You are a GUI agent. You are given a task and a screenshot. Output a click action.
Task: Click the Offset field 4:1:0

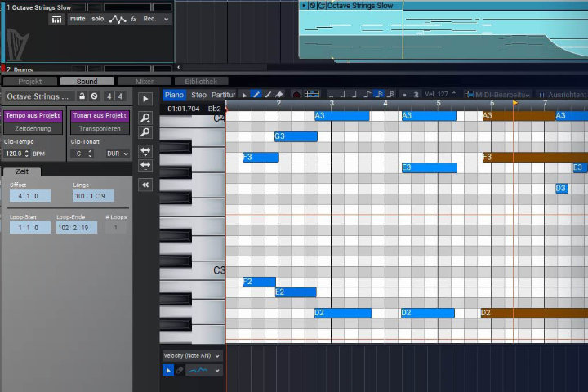point(30,196)
